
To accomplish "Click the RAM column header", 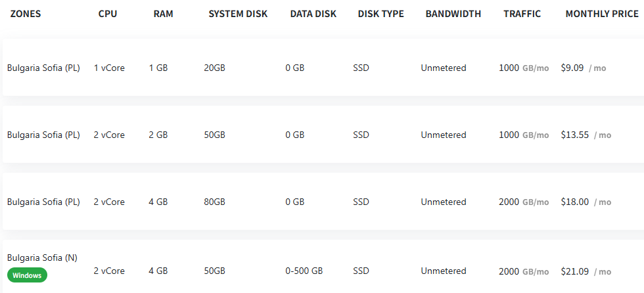I will pyautogui.click(x=164, y=14).
